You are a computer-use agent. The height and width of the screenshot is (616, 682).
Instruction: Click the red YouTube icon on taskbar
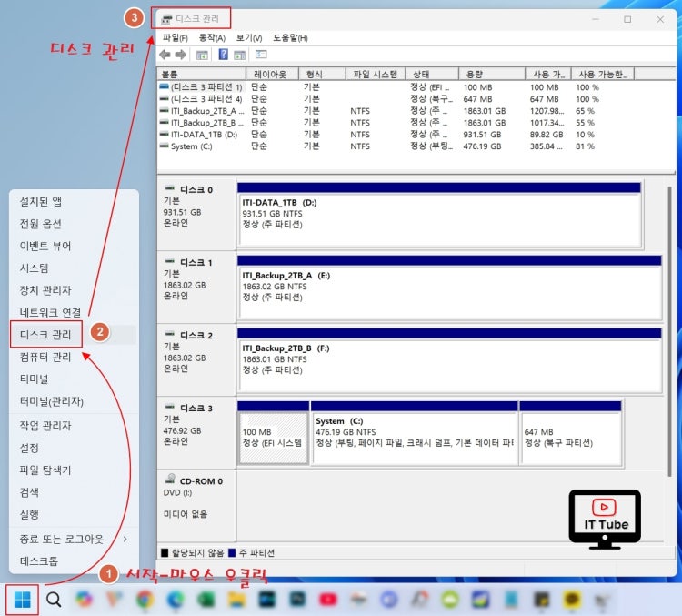(328, 599)
